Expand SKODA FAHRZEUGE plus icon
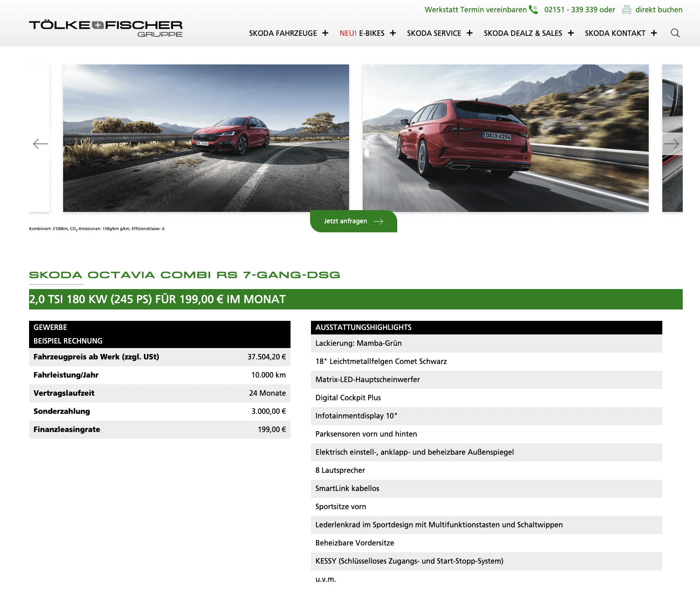Screen dimensions: 700x599 coord(325,33)
